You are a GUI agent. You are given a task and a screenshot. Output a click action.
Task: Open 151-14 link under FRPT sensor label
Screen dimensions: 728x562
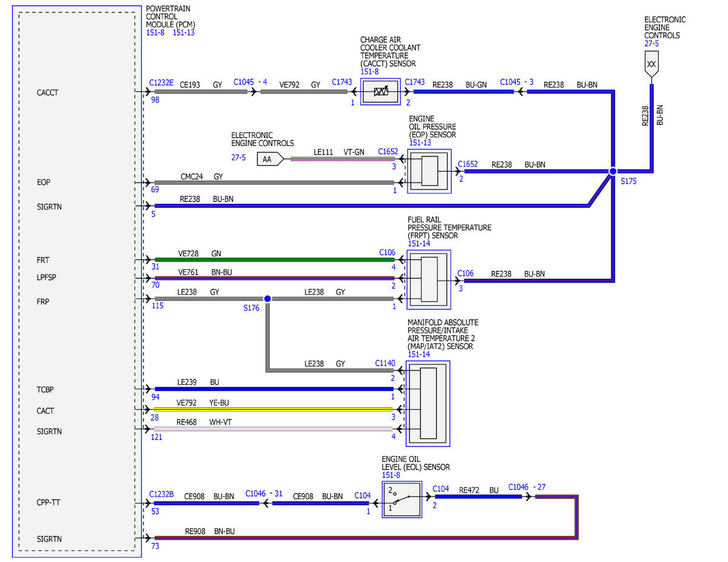tap(419, 244)
